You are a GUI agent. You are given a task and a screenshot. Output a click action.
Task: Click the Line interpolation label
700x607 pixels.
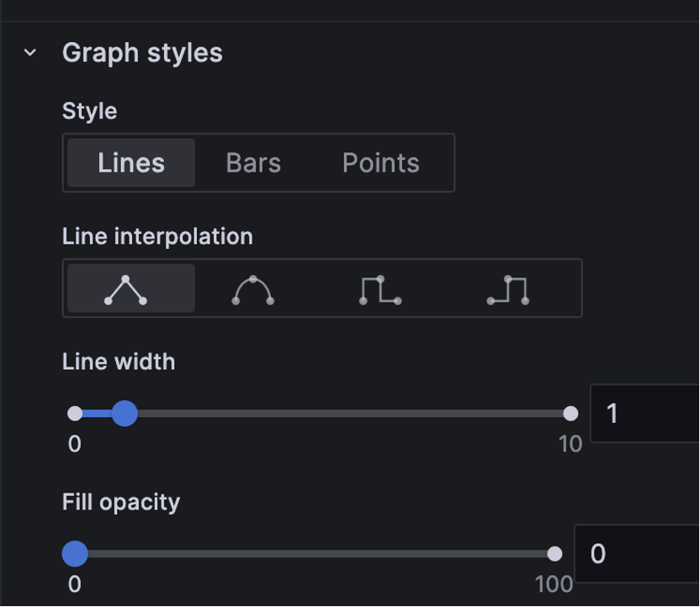point(157,236)
